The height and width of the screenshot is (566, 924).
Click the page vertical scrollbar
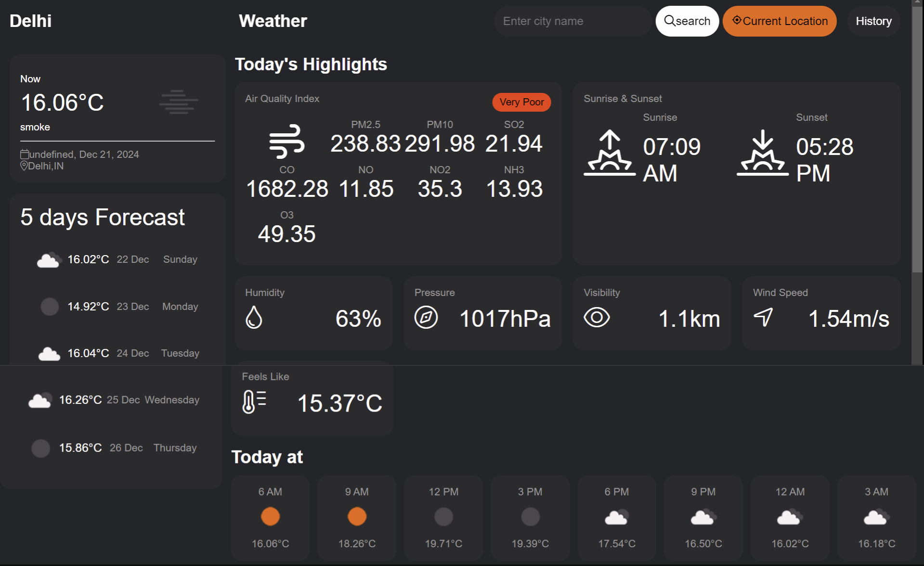click(x=917, y=144)
